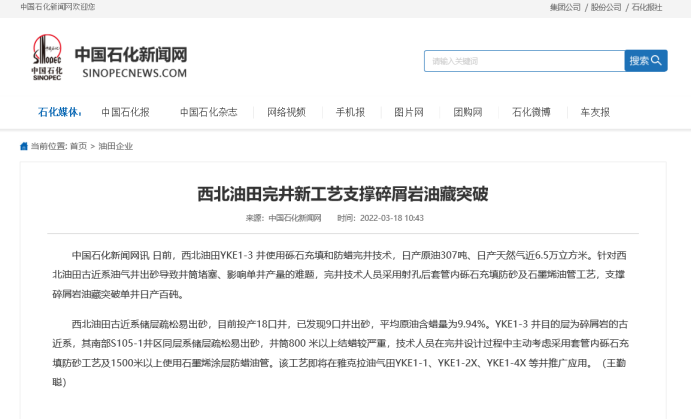
Task: Open 图片网 navigation item
Action: pyautogui.click(x=409, y=112)
